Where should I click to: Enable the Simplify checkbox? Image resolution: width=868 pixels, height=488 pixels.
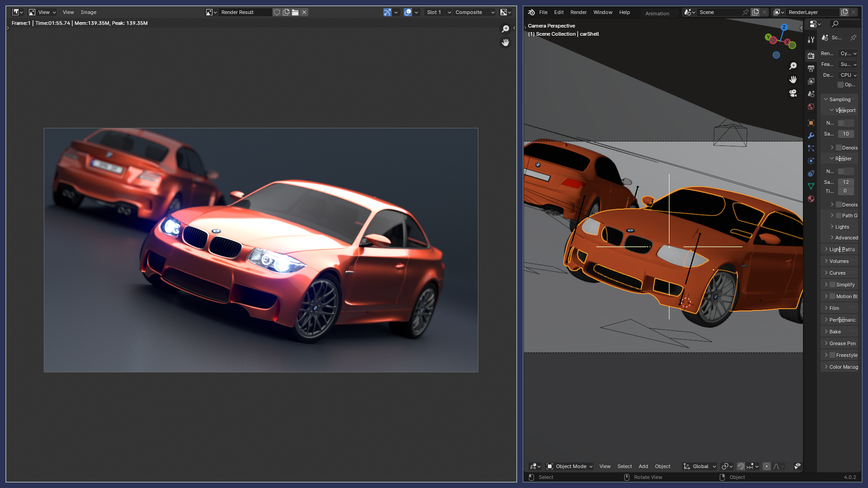click(x=833, y=285)
